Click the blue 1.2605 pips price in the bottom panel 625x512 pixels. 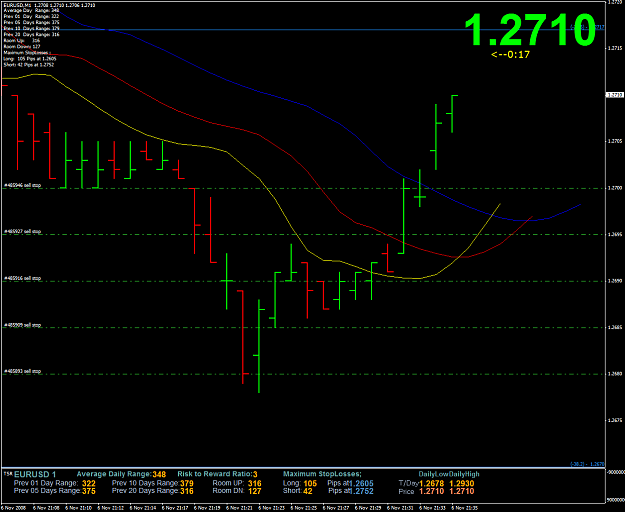click(361, 483)
